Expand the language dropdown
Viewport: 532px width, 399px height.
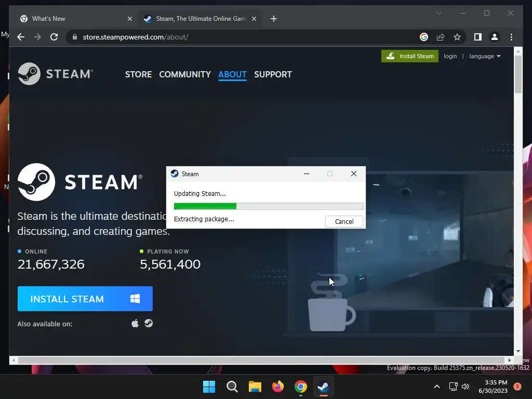coord(485,56)
